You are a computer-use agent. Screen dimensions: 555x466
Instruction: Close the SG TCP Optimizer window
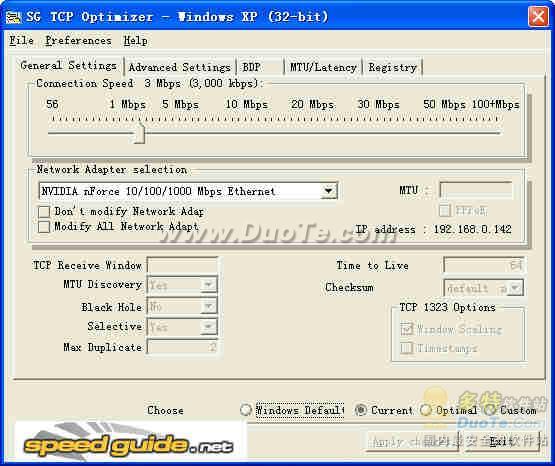tap(538, 17)
